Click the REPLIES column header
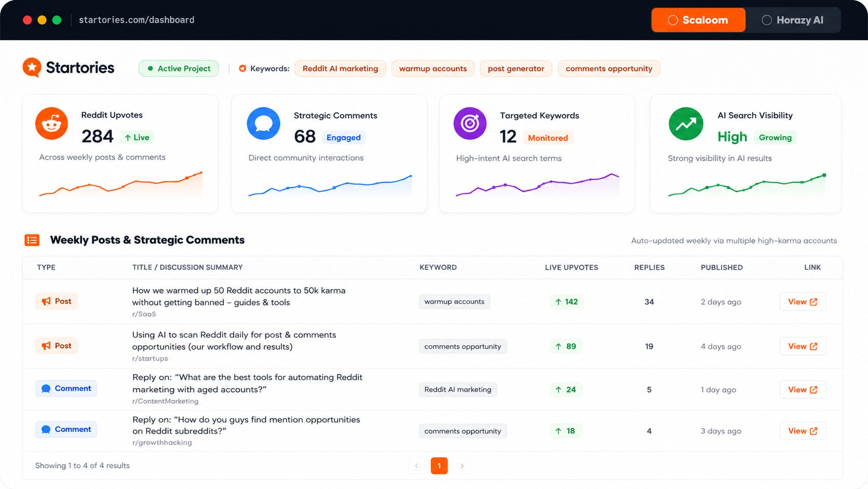This screenshot has height=489, width=868. tap(649, 267)
